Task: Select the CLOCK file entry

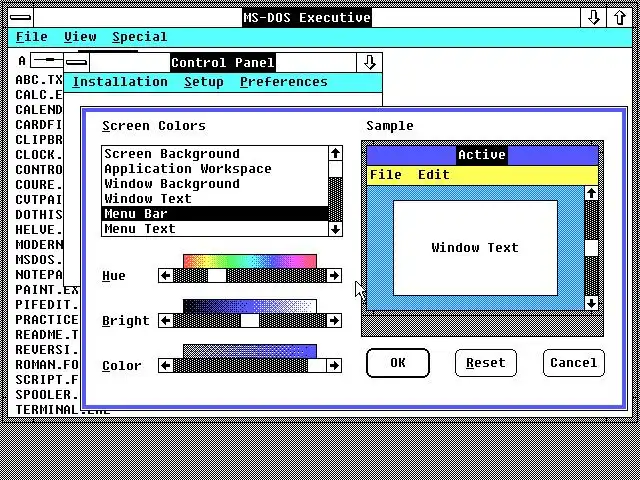Action: pos(39,155)
